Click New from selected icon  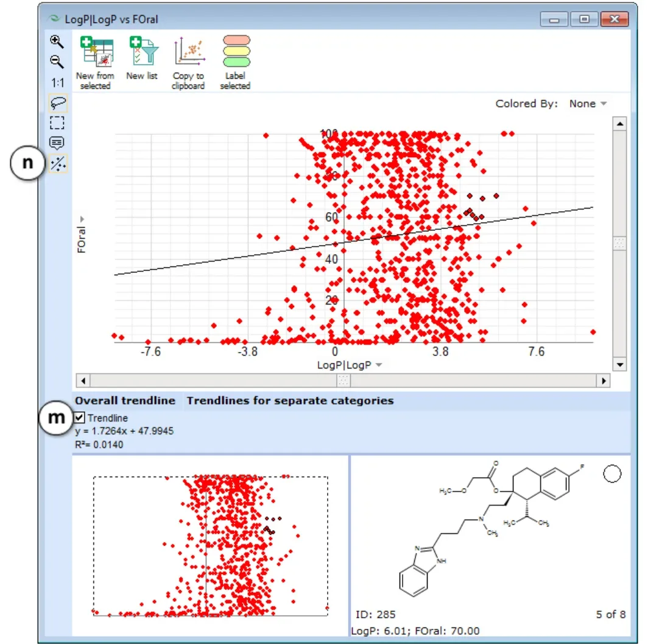click(95, 63)
